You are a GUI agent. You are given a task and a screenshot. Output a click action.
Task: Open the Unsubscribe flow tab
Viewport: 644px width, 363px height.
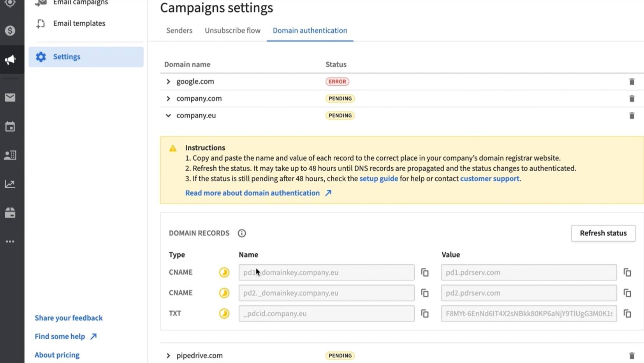[x=232, y=30]
